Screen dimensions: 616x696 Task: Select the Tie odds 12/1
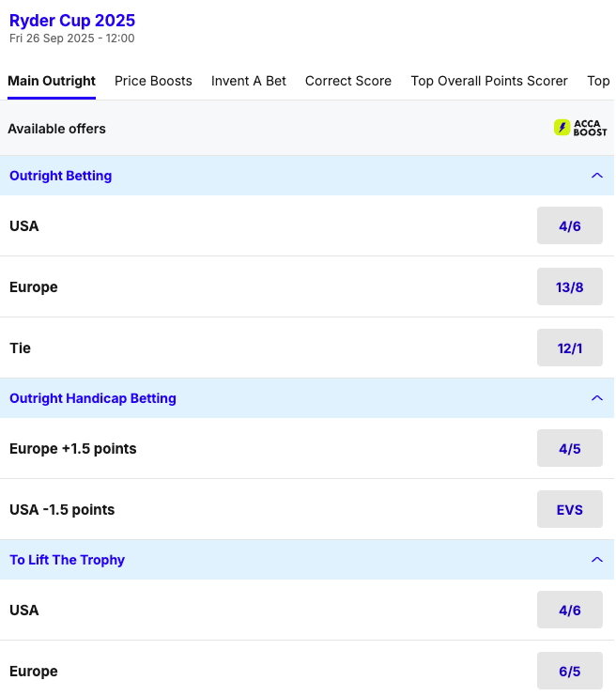569,348
